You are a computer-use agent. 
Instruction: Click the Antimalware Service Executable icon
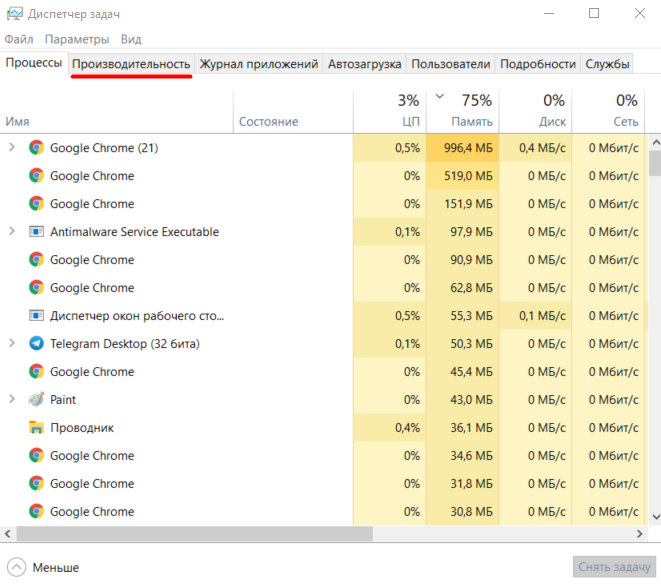(x=36, y=231)
